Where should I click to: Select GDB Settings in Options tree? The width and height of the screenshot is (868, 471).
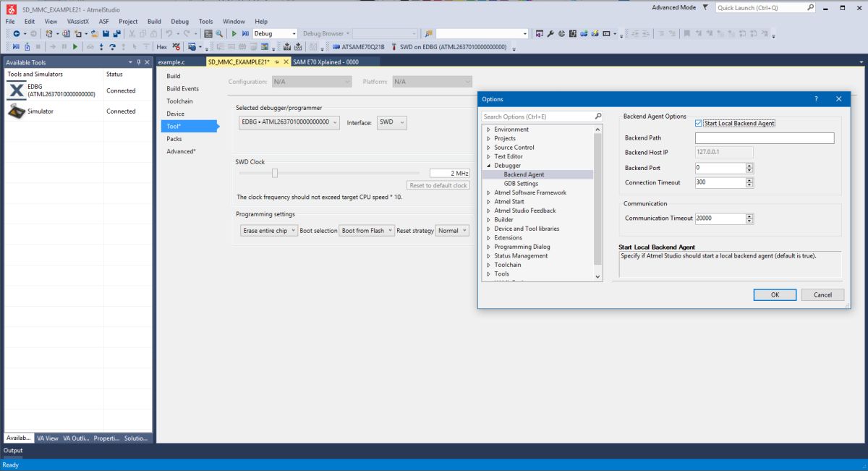521,184
